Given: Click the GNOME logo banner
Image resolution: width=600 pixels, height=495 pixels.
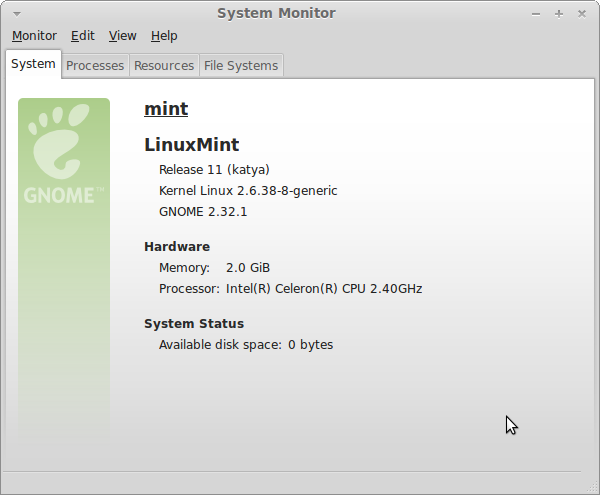Looking at the screenshot, I should (x=64, y=270).
